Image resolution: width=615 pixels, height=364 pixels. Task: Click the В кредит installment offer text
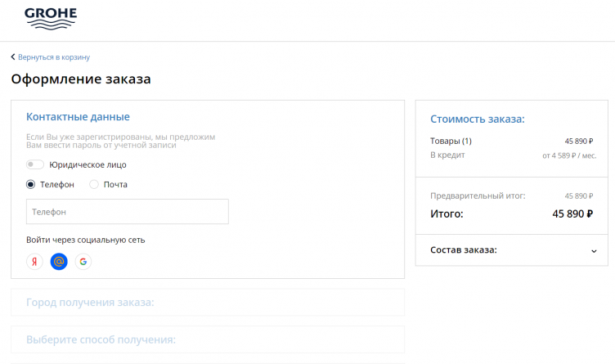(447, 155)
